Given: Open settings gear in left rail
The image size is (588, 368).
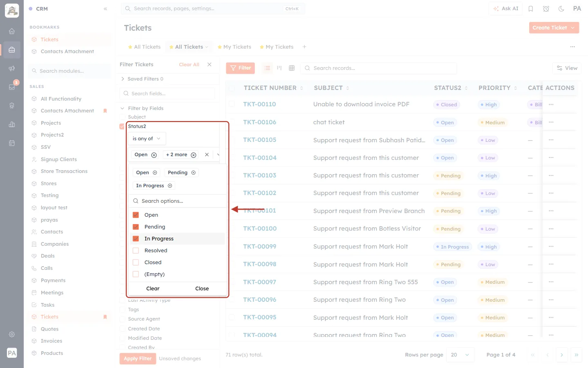Looking at the screenshot, I should point(12,334).
